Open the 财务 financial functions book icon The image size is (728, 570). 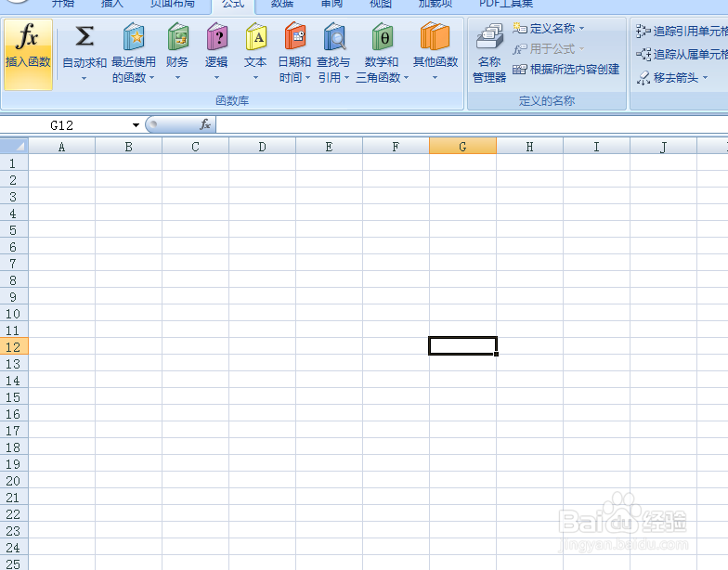(177, 36)
